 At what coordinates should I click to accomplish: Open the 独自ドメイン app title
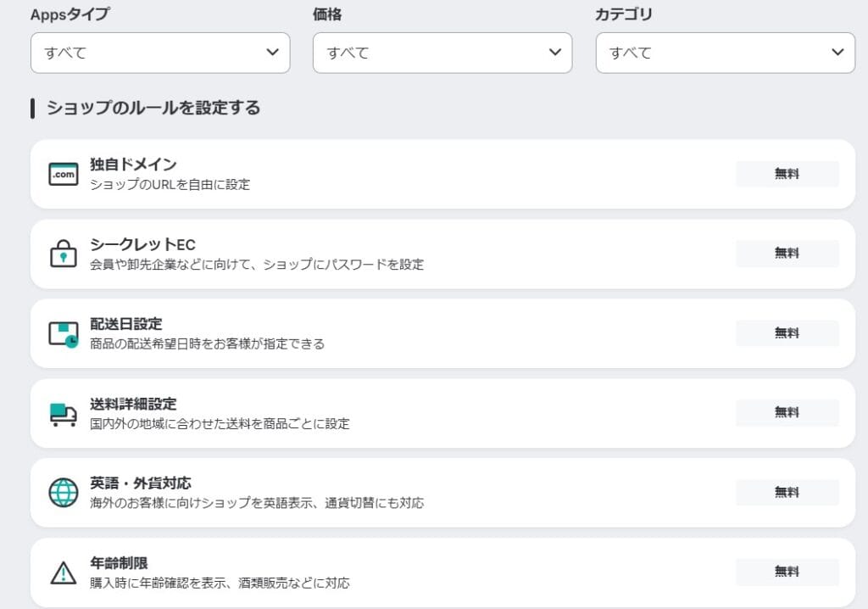pos(133,165)
